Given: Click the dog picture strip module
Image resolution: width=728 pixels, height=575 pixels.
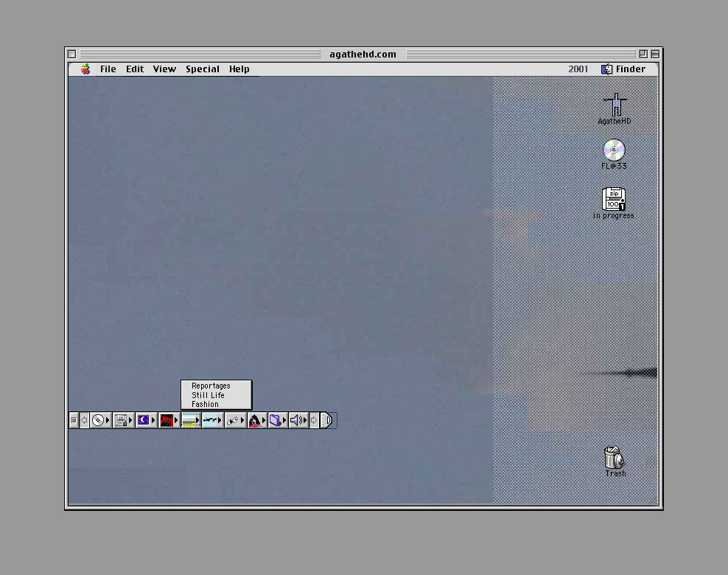Looking at the screenshot, I should (x=257, y=420).
